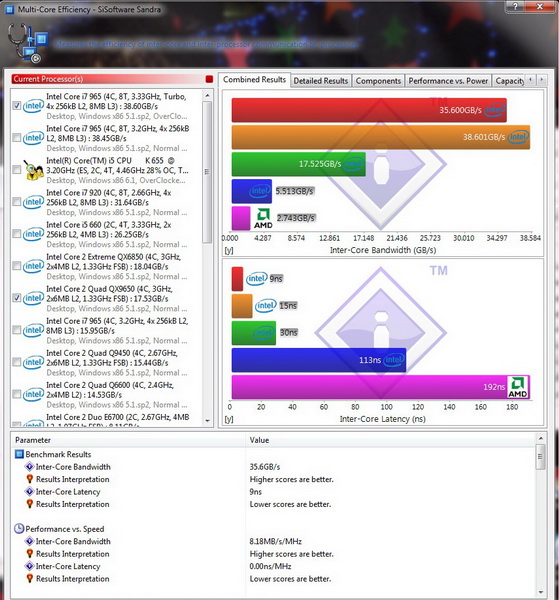Image resolution: width=559 pixels, height=600 pixels.
Task: Click the green 17.525GB/s bandwidth bar
Action: [x=298, y=164]
